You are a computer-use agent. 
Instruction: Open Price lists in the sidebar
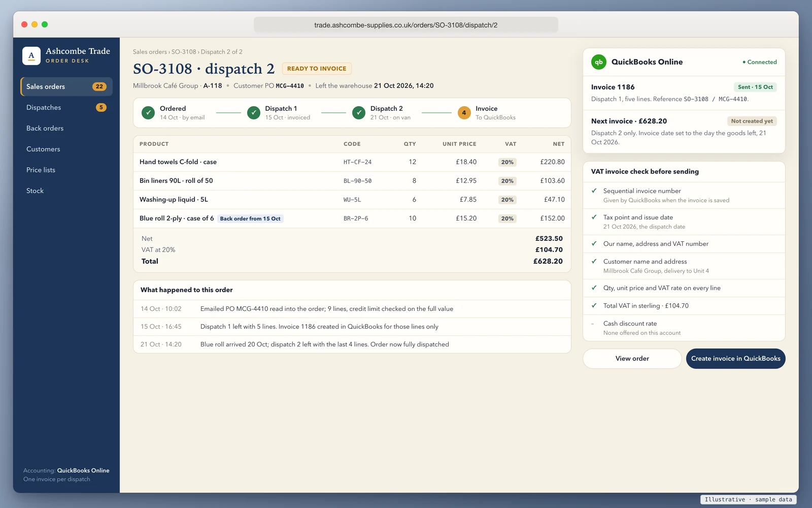click(x=66, y=170)
